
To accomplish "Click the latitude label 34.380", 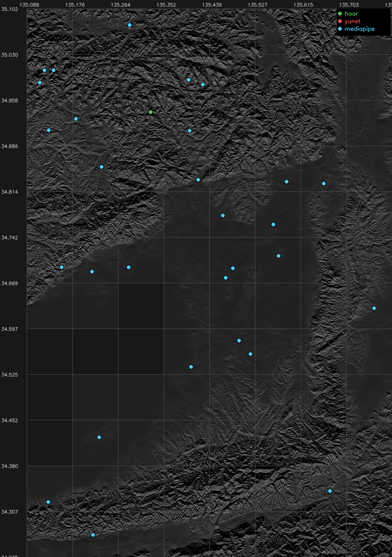I will (x=10, y=466).
